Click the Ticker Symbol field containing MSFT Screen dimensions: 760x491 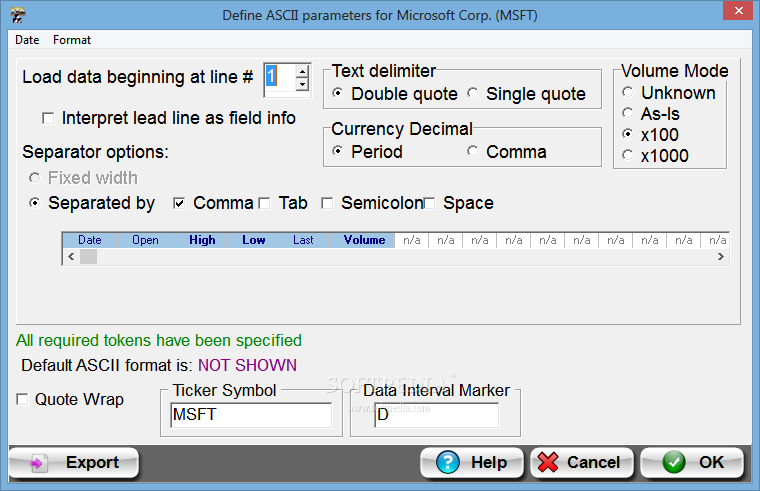[x=251, y=415]
